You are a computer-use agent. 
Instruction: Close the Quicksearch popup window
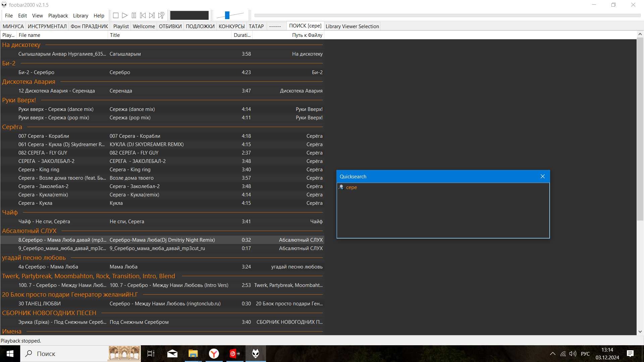coord(542,177)
